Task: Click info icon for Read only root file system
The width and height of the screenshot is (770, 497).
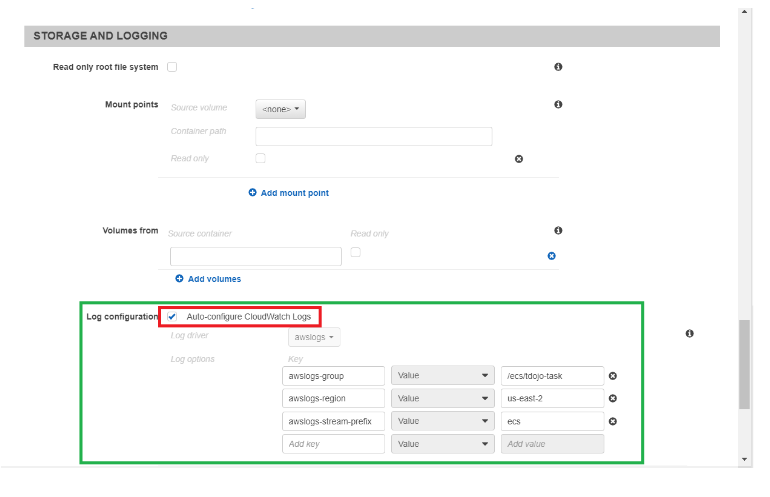Action: (558, 67)
